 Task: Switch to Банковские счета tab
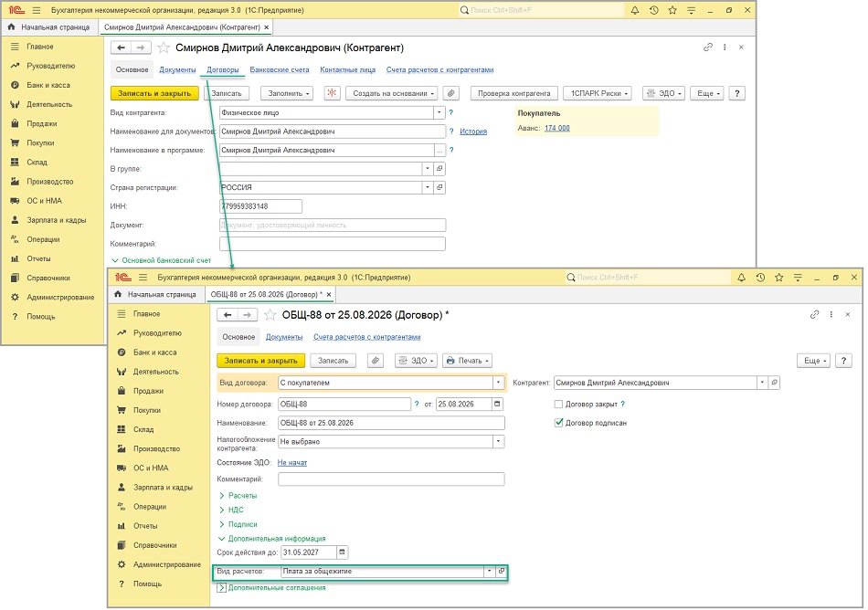pos(280,69)
